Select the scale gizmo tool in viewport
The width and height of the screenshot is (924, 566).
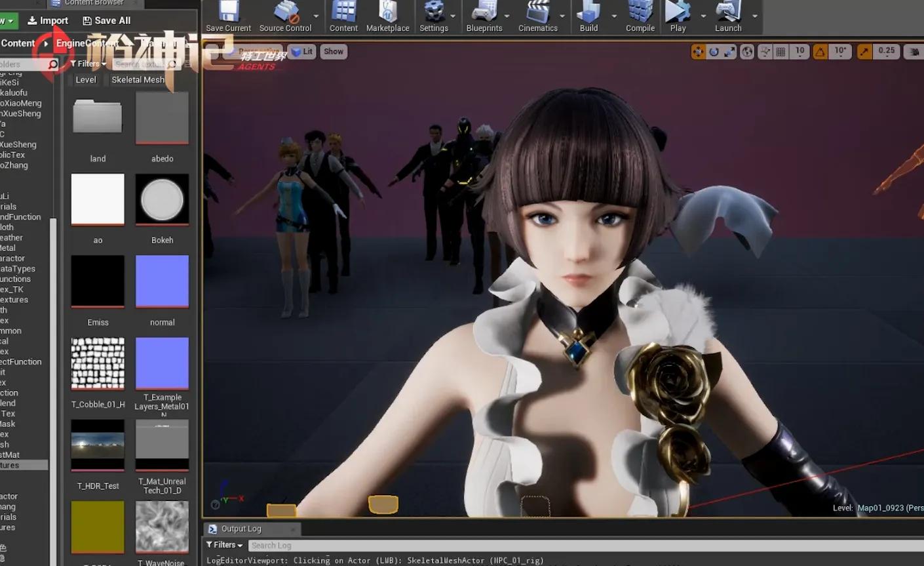point(729,52)
